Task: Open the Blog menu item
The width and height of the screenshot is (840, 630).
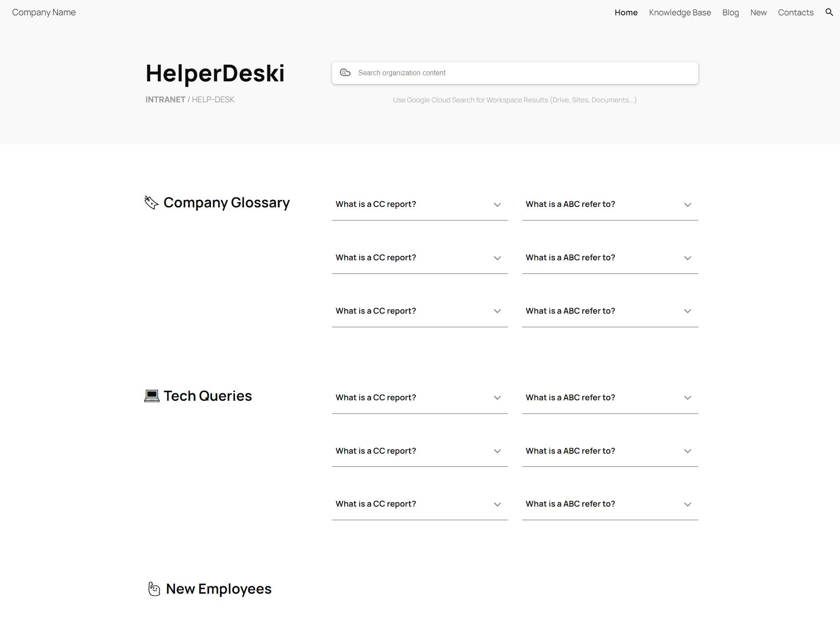Action: click(730, 13)
